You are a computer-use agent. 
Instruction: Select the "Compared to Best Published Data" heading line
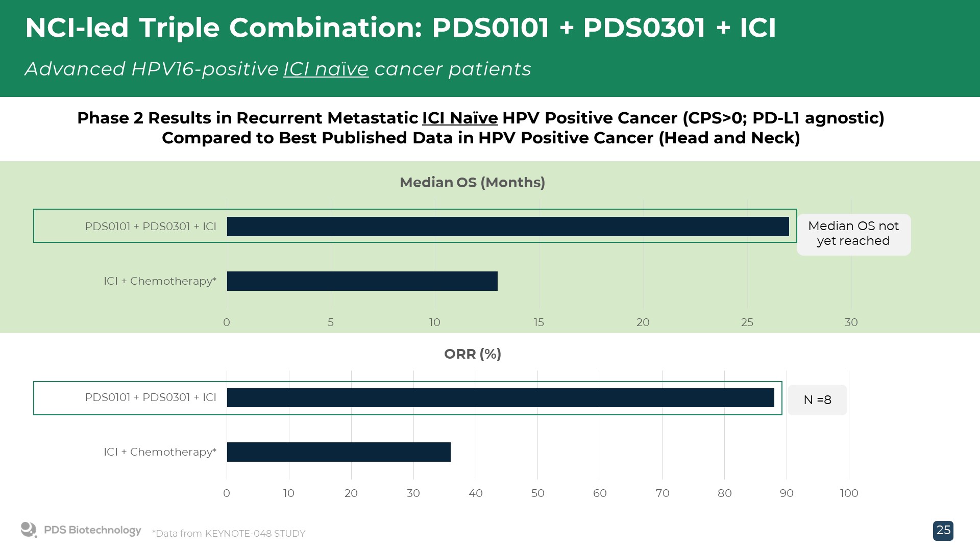(x=480, y=138)
